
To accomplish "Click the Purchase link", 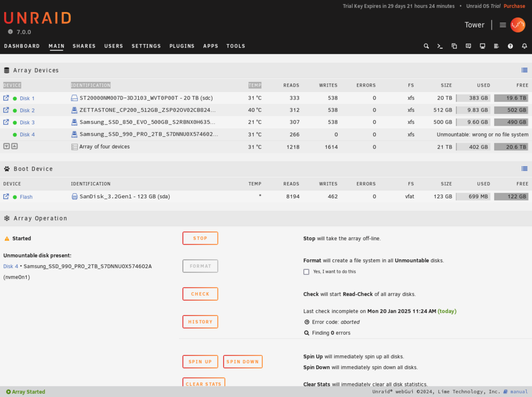I will [514, 6].
